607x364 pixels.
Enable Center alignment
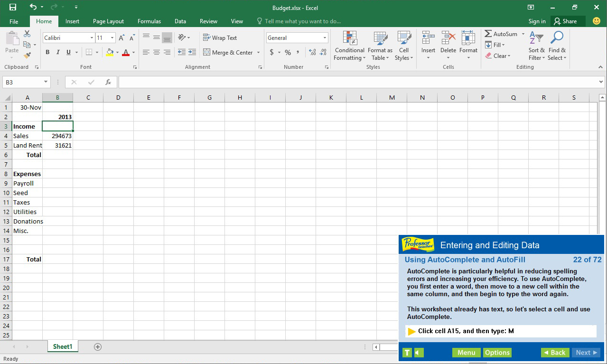[x=157, y=52]
